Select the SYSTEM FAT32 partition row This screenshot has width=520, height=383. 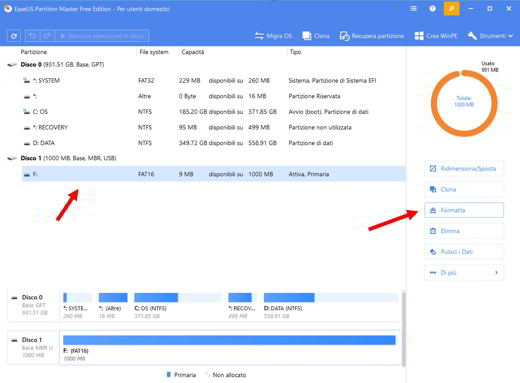213,81
